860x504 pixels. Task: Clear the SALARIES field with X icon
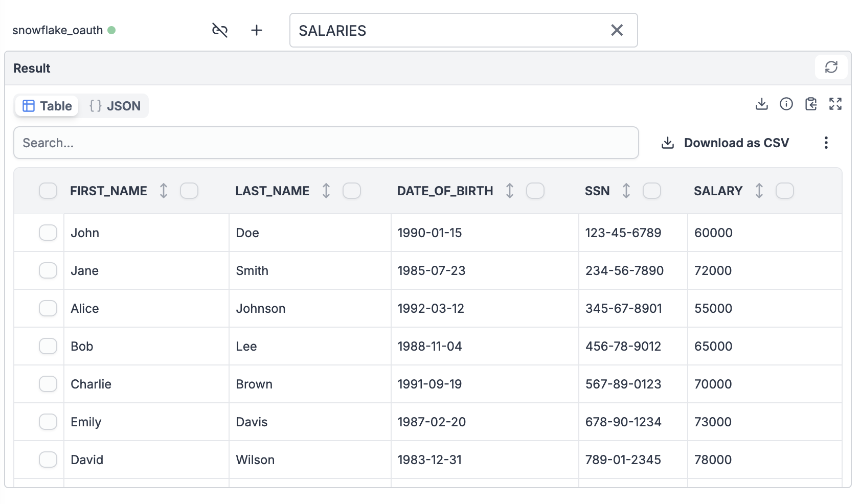pos(617,31)
